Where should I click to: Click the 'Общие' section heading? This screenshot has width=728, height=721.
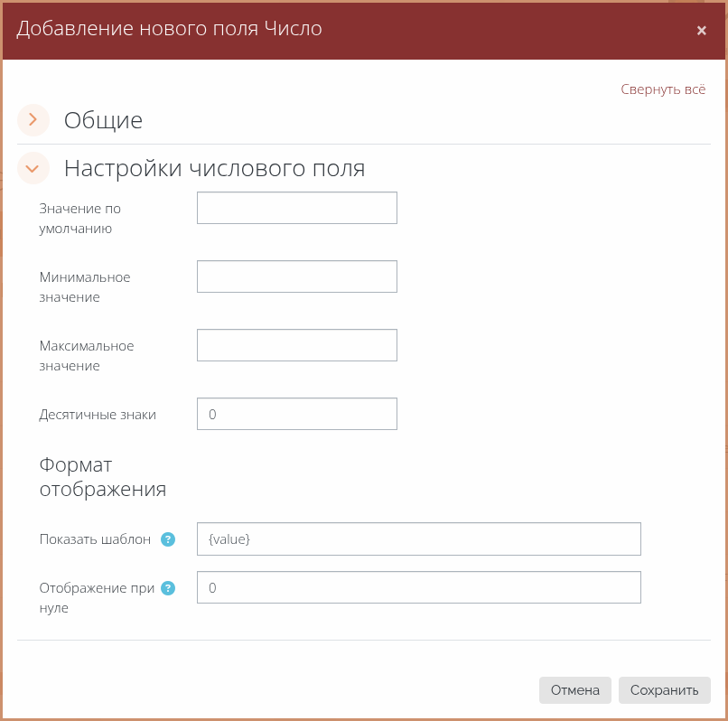click(x=103, y=120)
